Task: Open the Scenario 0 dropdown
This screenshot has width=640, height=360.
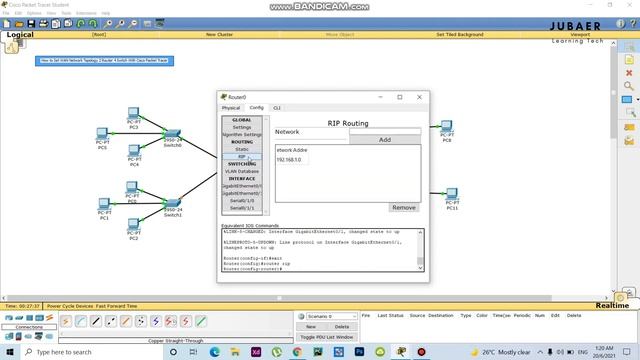Action: (x=331, y=316)
